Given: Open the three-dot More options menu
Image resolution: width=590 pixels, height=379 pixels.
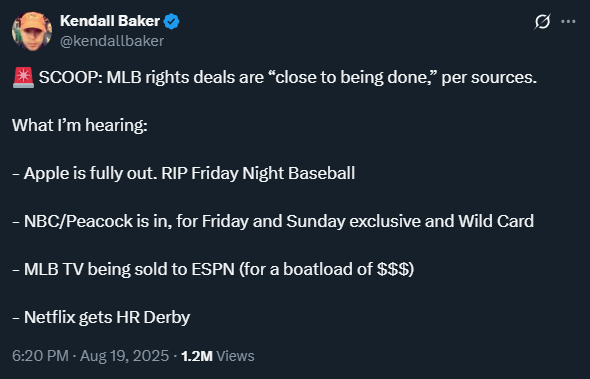Looking at the screenshot, I should (568, 22).
